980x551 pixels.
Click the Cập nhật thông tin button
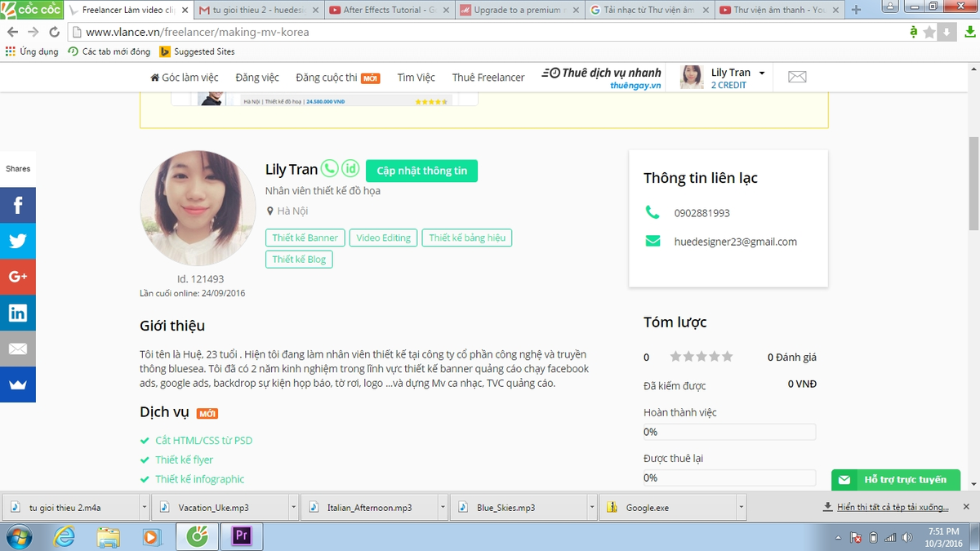pos(422,171)
